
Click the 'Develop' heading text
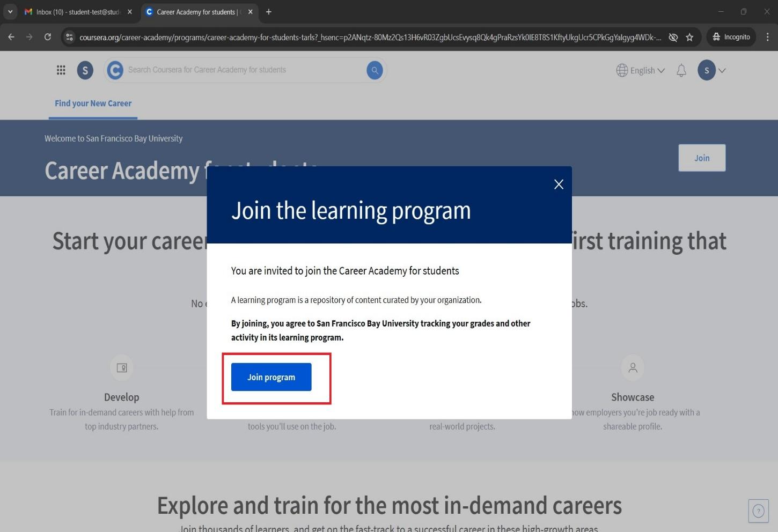point(122,397)
